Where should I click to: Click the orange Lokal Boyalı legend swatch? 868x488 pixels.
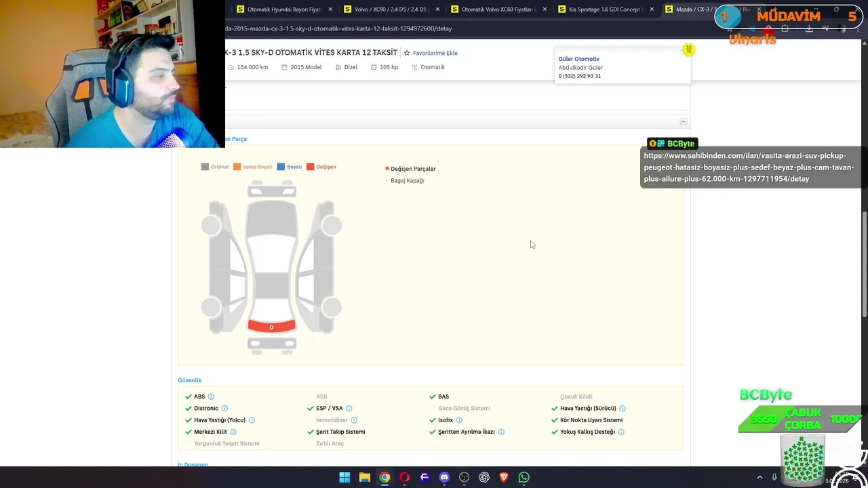pyautogui.click(x=237, y=167)
